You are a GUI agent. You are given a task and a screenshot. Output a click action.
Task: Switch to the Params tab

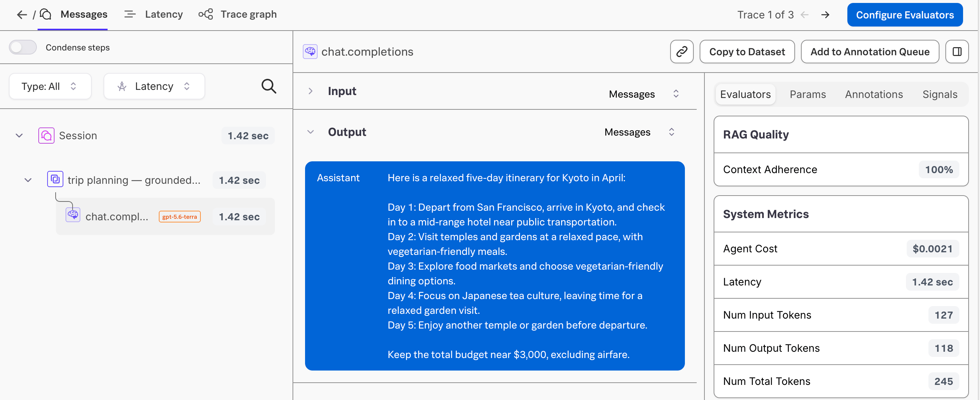click(807, 94)
